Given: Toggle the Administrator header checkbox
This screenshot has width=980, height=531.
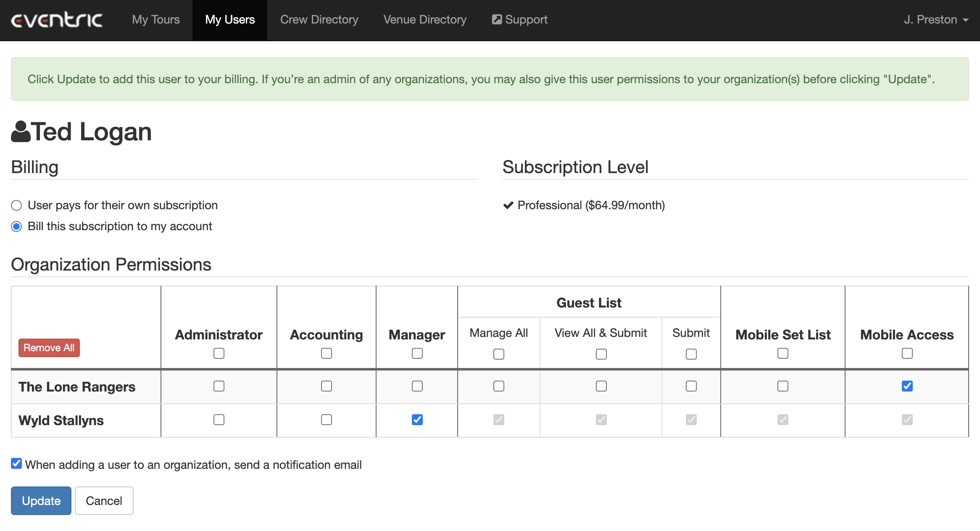Looking at the screenshot, I should [219, 353].
